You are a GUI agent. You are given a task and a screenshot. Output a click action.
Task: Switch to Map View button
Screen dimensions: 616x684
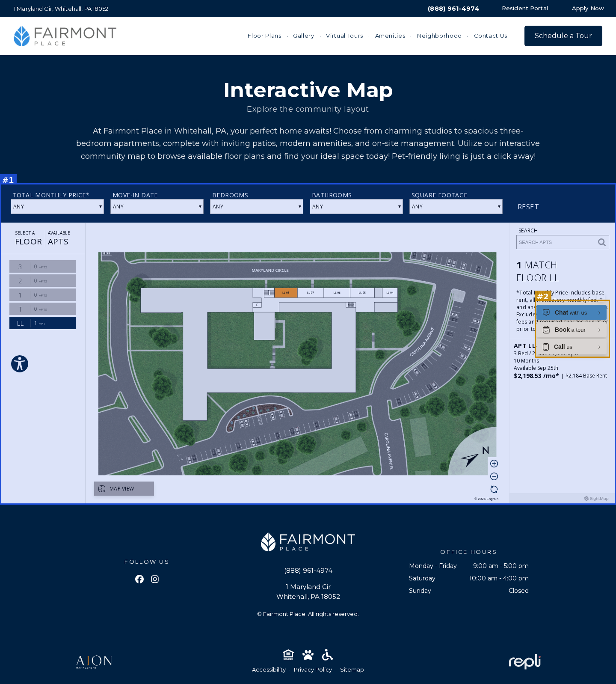tap(124, 489)
